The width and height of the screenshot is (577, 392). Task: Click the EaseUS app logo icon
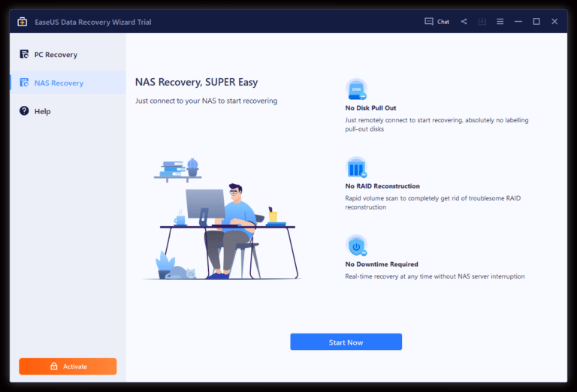[x=22, y=22]
